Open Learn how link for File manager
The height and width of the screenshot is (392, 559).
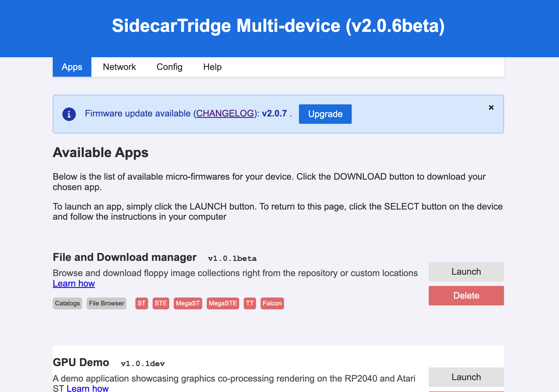point(74,283)
